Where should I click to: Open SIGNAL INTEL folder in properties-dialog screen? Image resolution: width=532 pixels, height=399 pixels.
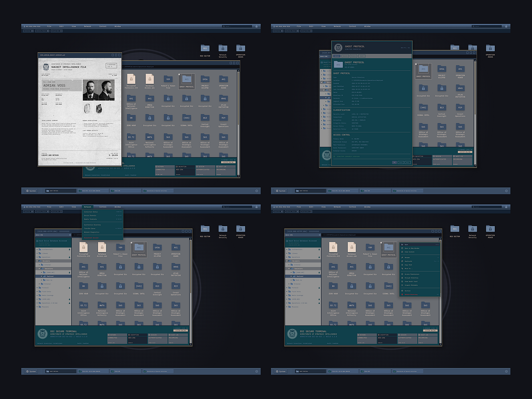(423, 111)
